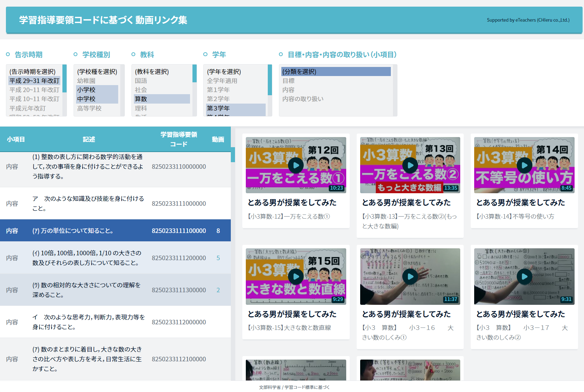This screenshot has width=584, height=392.
Task: Click the 学年 section header
Action: (x=219, y=54)
